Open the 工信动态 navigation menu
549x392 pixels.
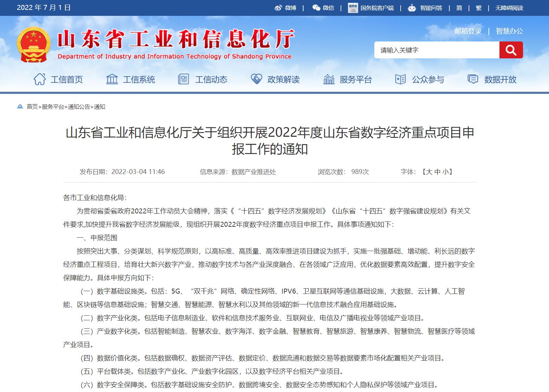211,79
